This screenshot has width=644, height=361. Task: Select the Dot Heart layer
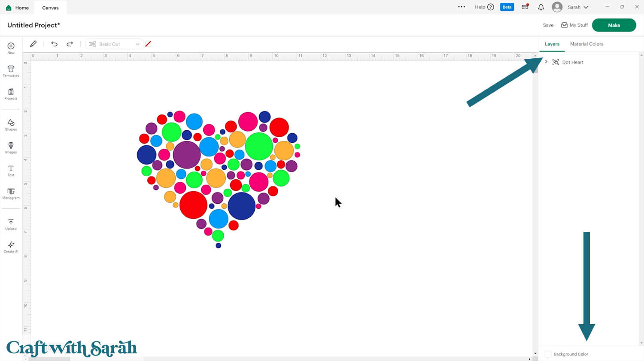(573, 62)
